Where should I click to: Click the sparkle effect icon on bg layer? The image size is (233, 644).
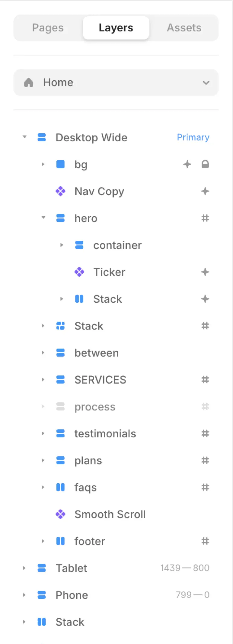click(x=187, y=164)
